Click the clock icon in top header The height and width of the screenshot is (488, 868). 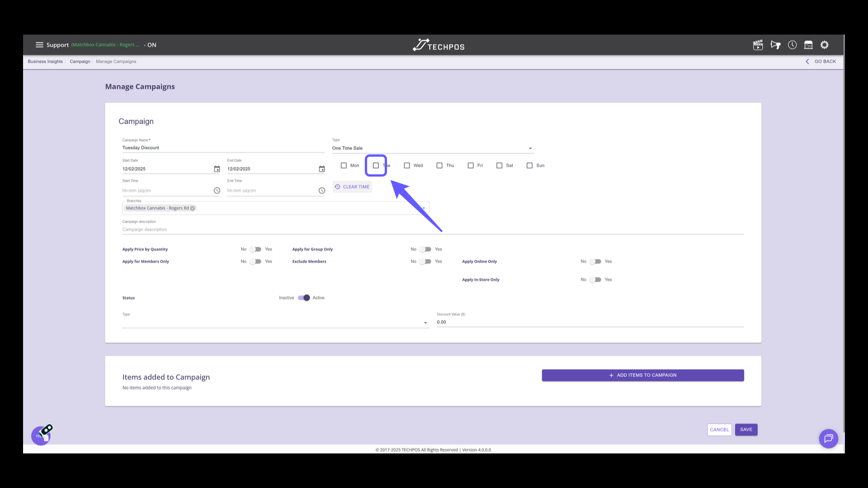792,45
